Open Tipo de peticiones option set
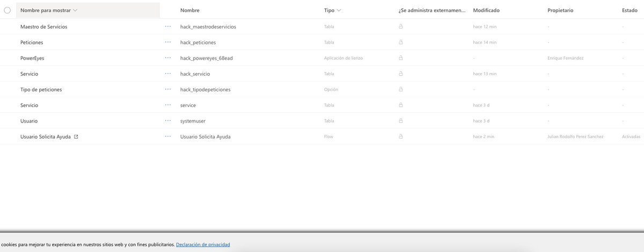 tap(41, 89)
